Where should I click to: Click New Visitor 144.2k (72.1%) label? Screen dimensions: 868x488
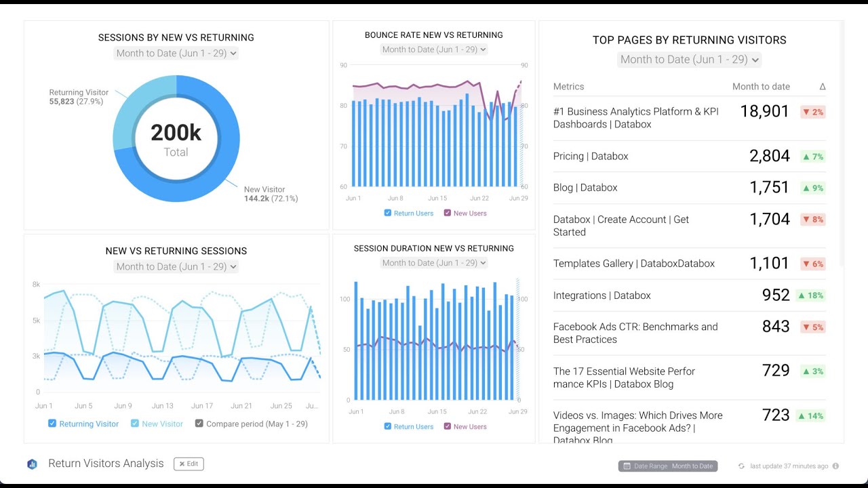click(271, 194)
